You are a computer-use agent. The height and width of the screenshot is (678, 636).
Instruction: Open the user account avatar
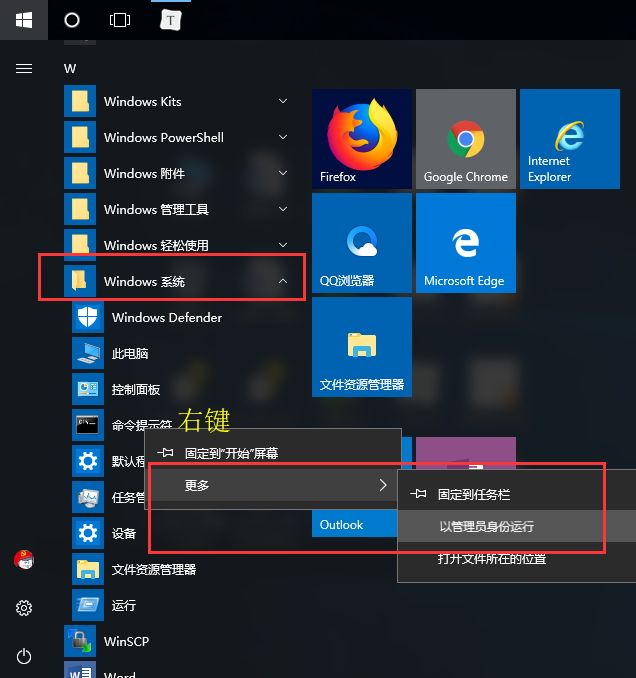pyautogui.click(x=24, y=560)
